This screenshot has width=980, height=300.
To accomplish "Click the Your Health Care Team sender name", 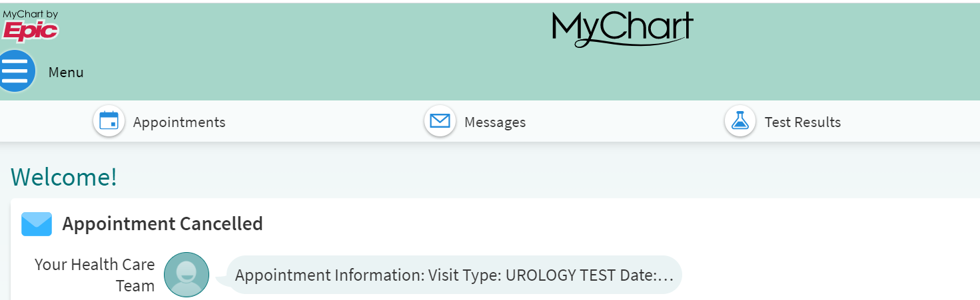I will coord(95,275).
